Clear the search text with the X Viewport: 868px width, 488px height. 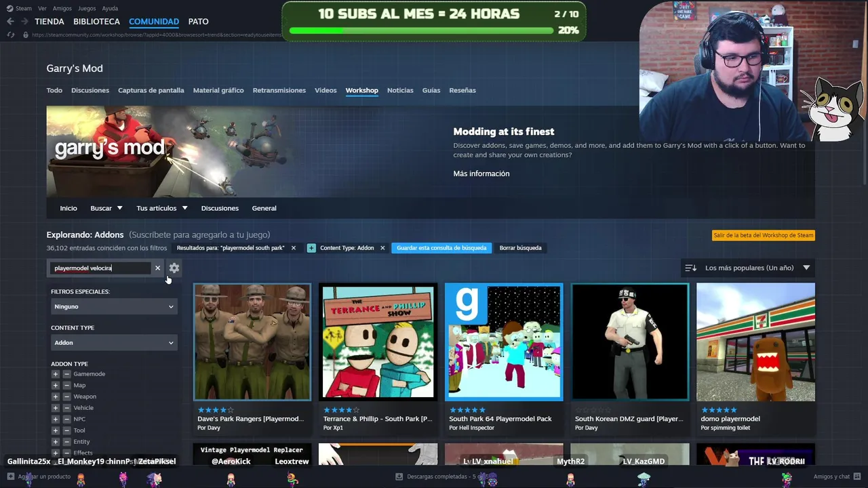[157, 268]
